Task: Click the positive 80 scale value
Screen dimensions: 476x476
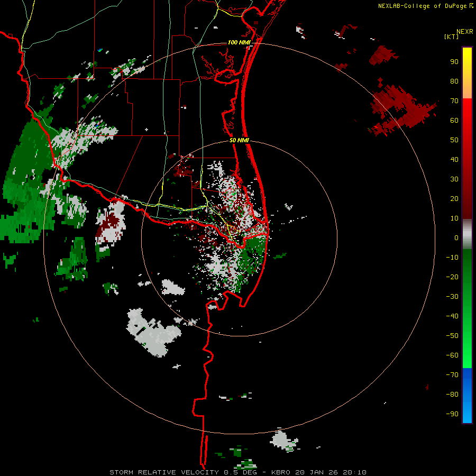Action: click(x=454, y=81)
